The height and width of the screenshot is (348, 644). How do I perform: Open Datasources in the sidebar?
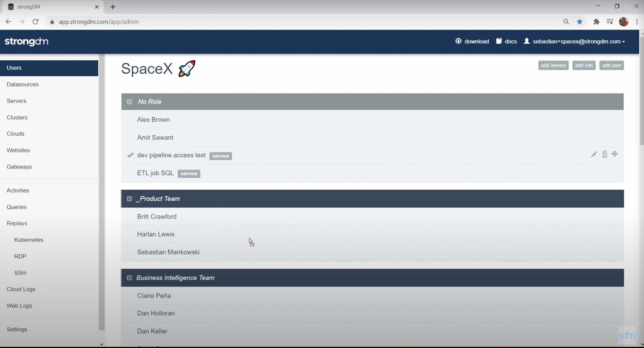pyautogui.click(x=22, y=84)
